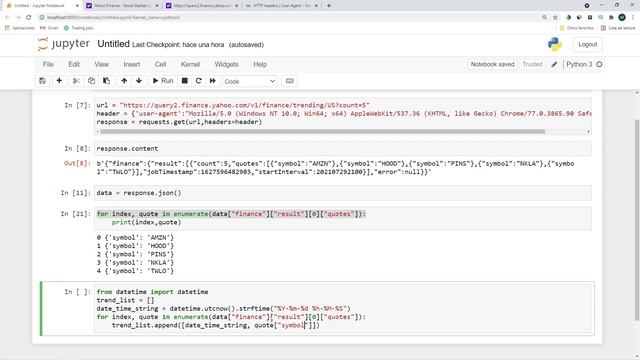Switch to the Yahoo Finance browser tab
This screenshot has height=360, width=640.
[122, 6]
